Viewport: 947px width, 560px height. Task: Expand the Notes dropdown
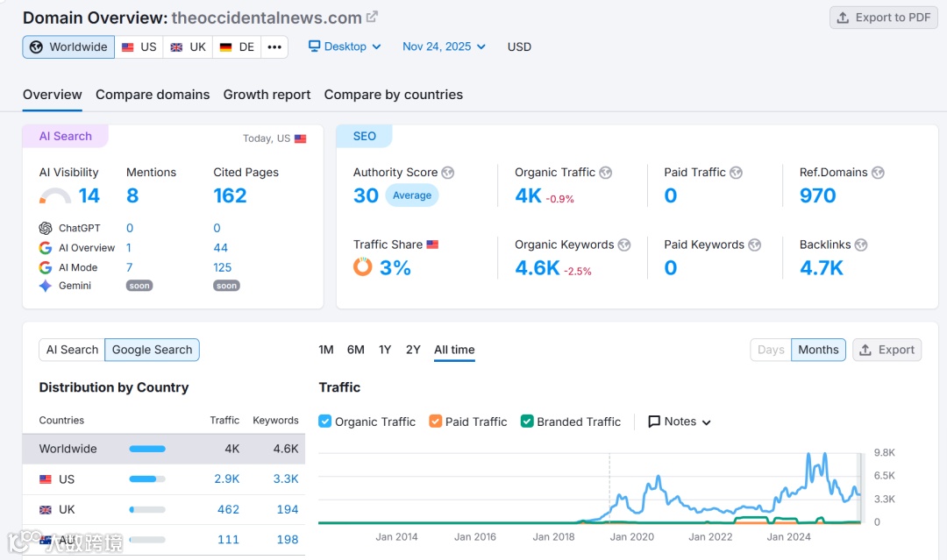pos(680,422)
